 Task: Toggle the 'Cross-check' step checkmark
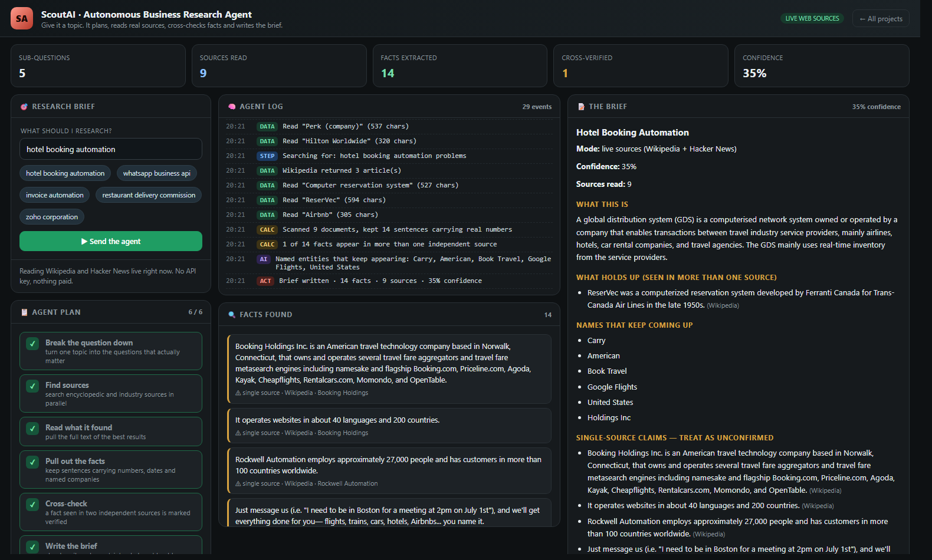pyautogui.click(x=33, y=504)
